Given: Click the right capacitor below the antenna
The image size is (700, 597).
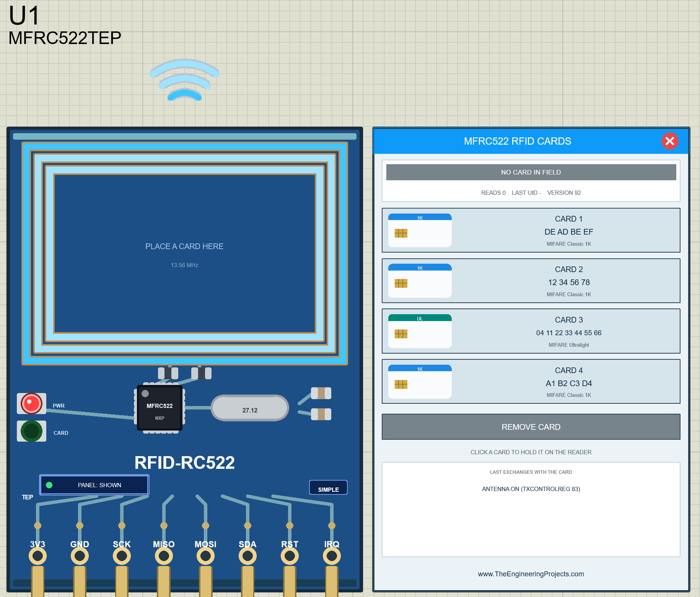Looking at the screenshot, I should [x=201, y=373].
